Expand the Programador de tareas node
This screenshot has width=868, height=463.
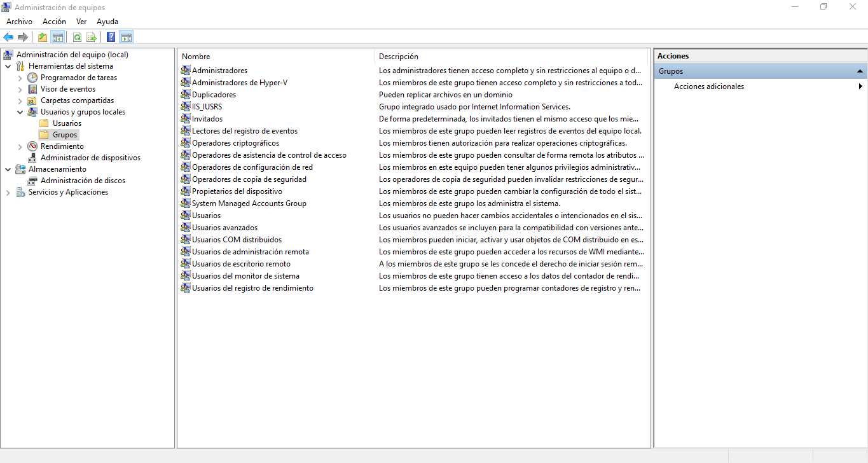[20, 78]
